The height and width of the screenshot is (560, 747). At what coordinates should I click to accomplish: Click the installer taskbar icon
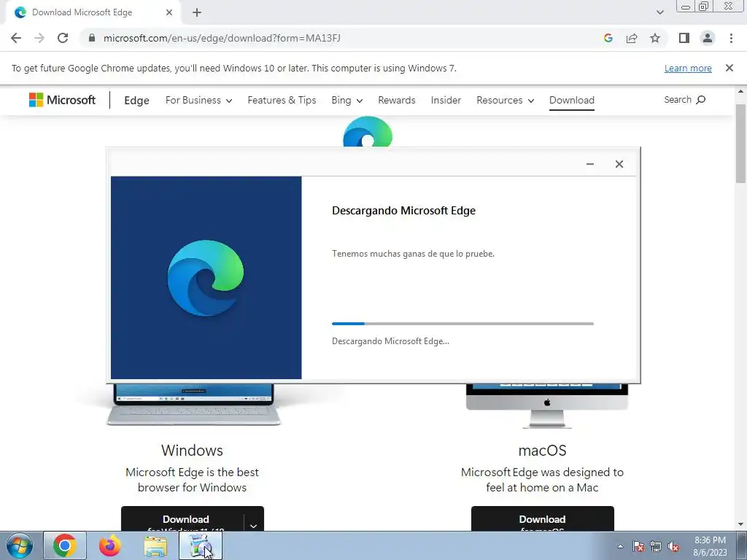pyautogui.click(x=200, y=545)
